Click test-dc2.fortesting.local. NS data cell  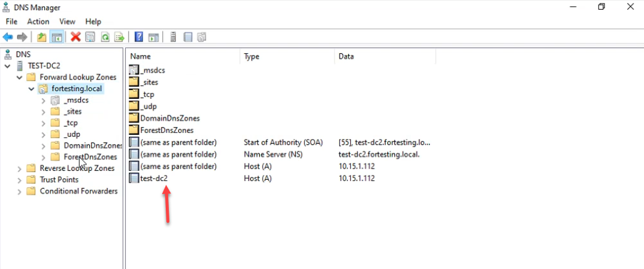(380, 154)
